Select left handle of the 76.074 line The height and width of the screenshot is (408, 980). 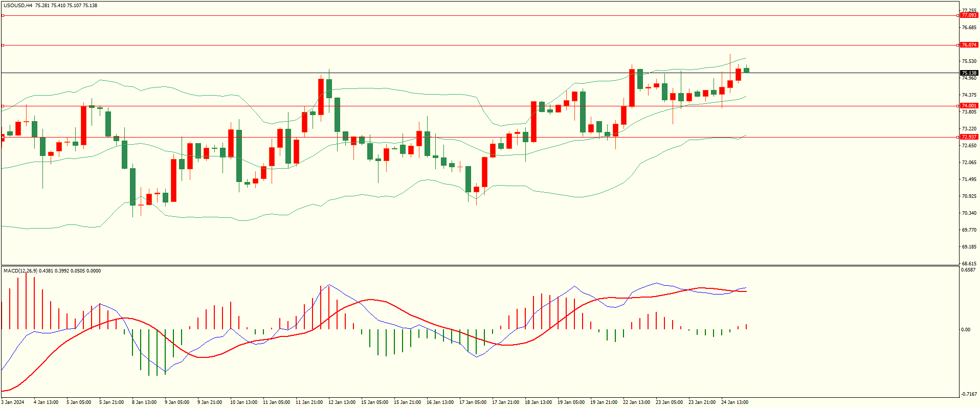click(x=3, y=46)
